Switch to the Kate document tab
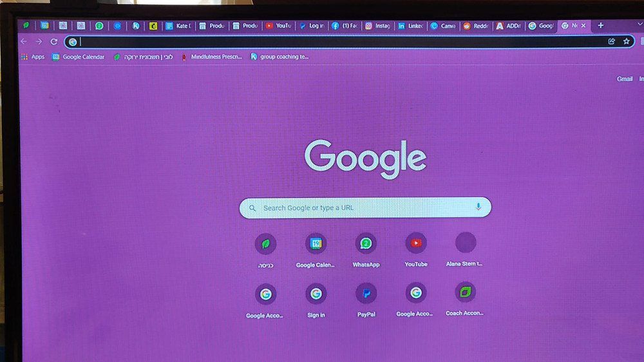 (x=178, y=26)
